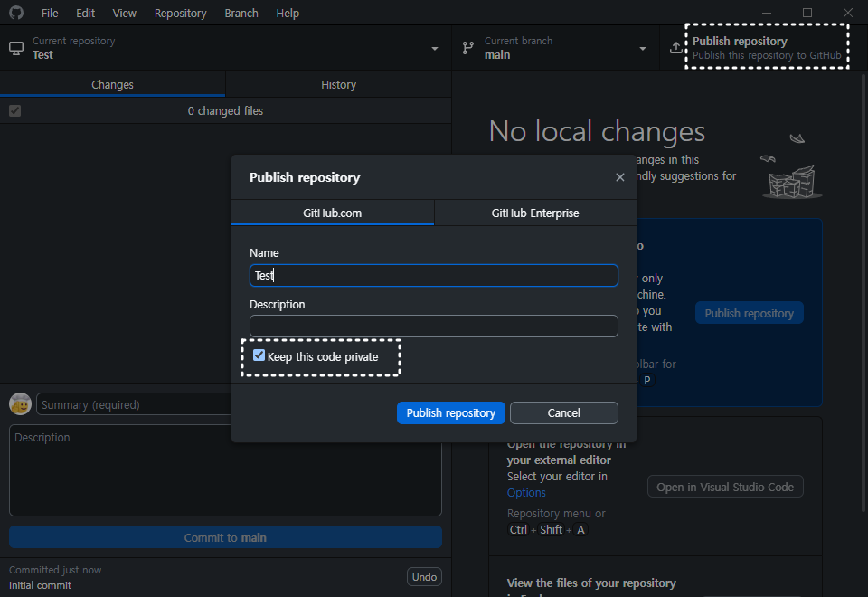This screenshot has height=597, width=868.
Task: Click the branch icon beside Current branch
Action: [x=468, y=48]
